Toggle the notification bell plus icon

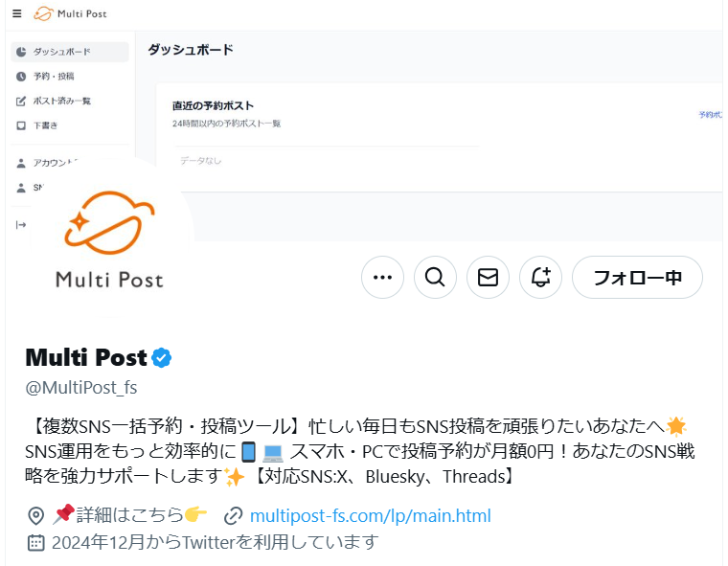coord(541,277)
